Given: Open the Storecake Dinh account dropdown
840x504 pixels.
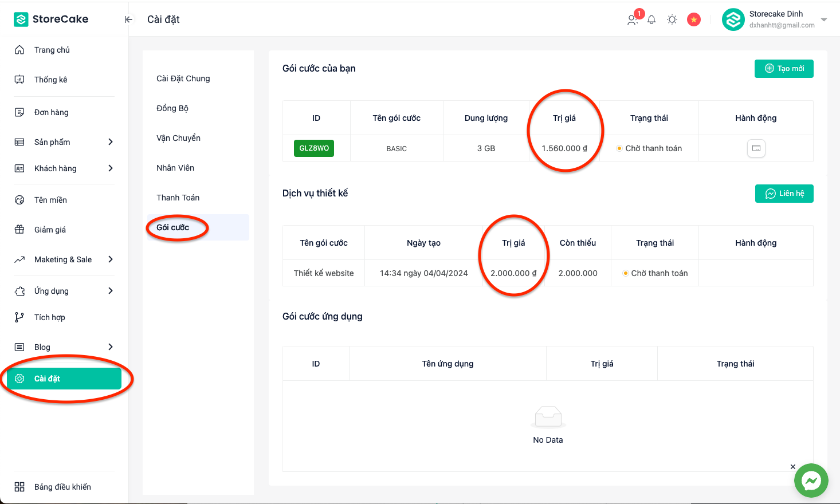Looking at the screenshot, I should (823, 19).
